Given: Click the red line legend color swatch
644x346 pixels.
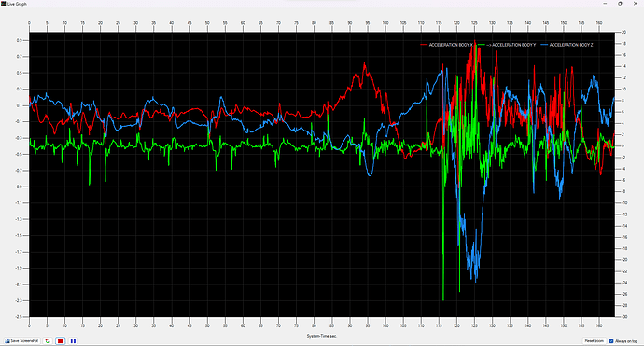Looking at the screenshot, I should 424,45.
